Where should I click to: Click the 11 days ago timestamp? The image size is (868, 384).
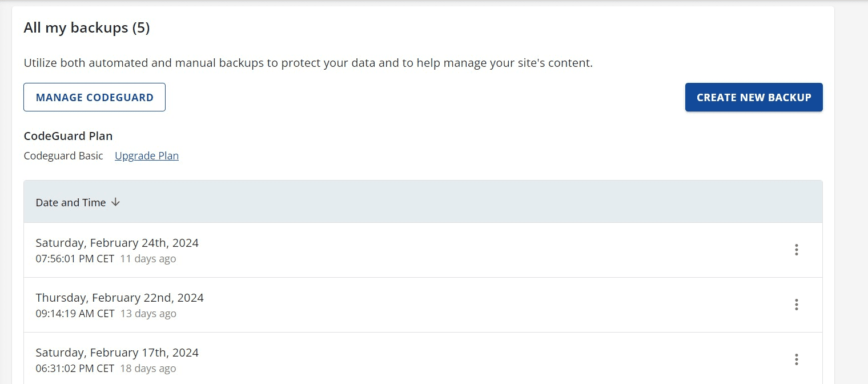coord(147,258)
